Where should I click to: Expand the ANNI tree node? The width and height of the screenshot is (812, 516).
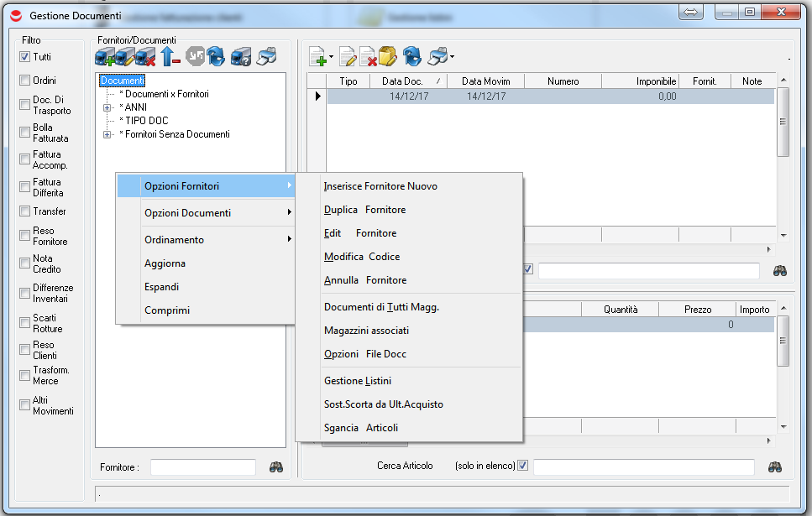(x=107, y=107)
